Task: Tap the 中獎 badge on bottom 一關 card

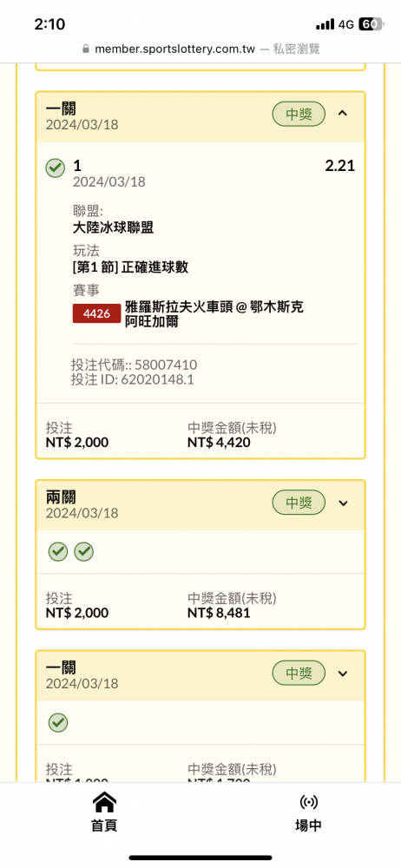Action: pos(299,674)
